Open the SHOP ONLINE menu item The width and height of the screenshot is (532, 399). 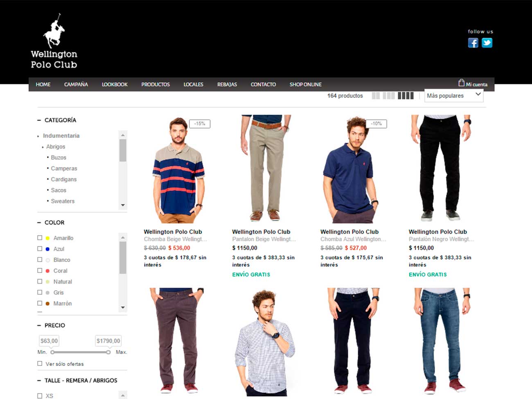(x=306, y=84)
